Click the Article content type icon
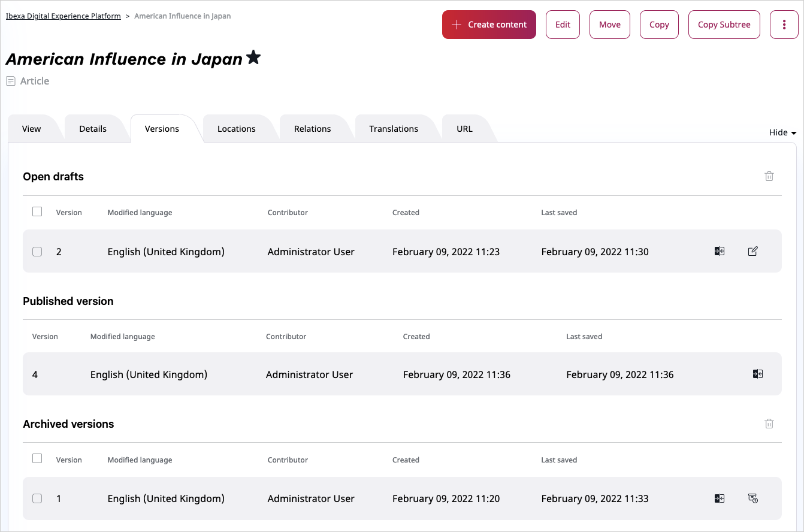The height and width of the screenshot is (532, 804). (11, 81)
